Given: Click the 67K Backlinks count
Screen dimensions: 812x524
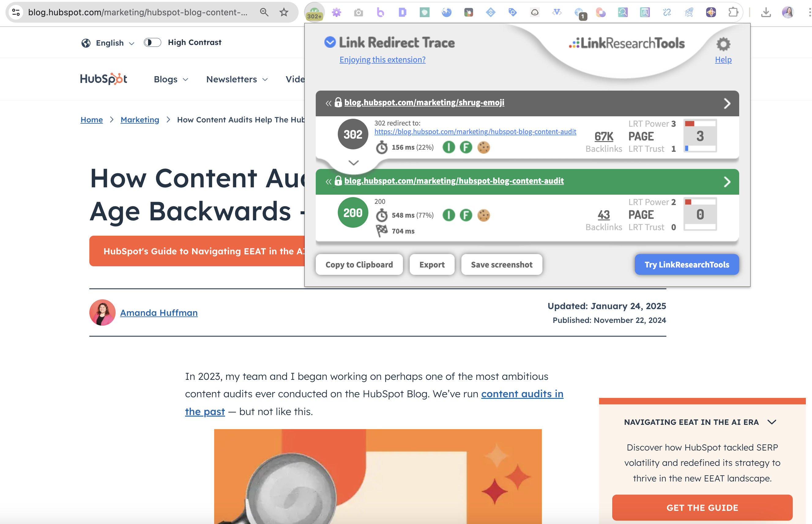Looking at the screenshot, I should coord(604,136).
